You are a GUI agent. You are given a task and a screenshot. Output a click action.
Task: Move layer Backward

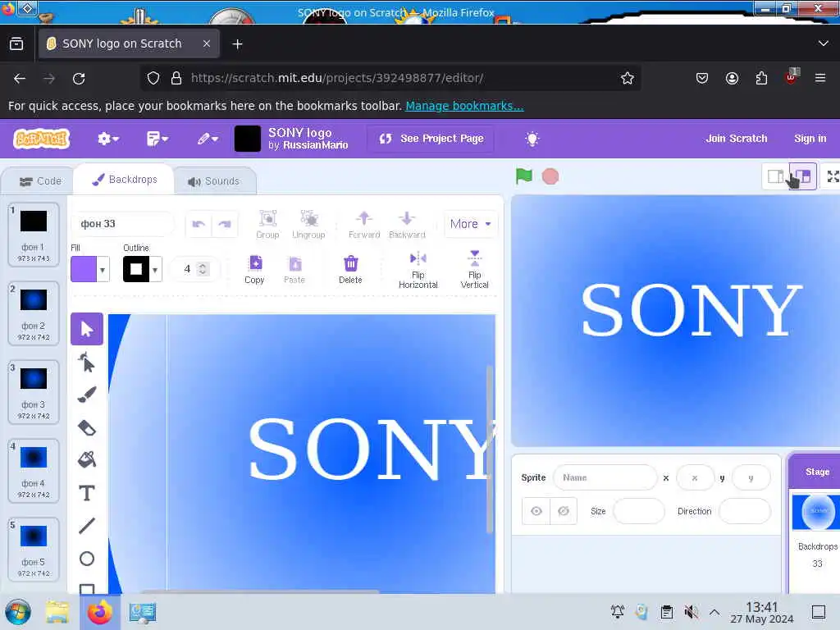point(407,225)
